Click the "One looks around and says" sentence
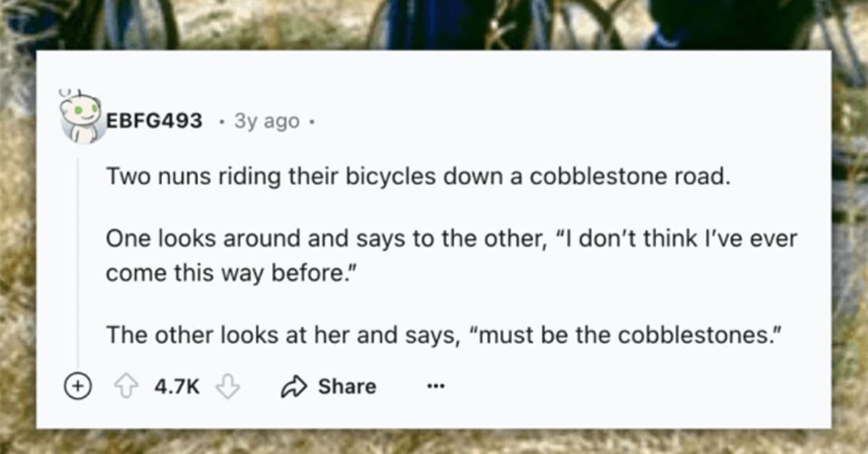This screenshot has height=454, width=868. [450, 239]
